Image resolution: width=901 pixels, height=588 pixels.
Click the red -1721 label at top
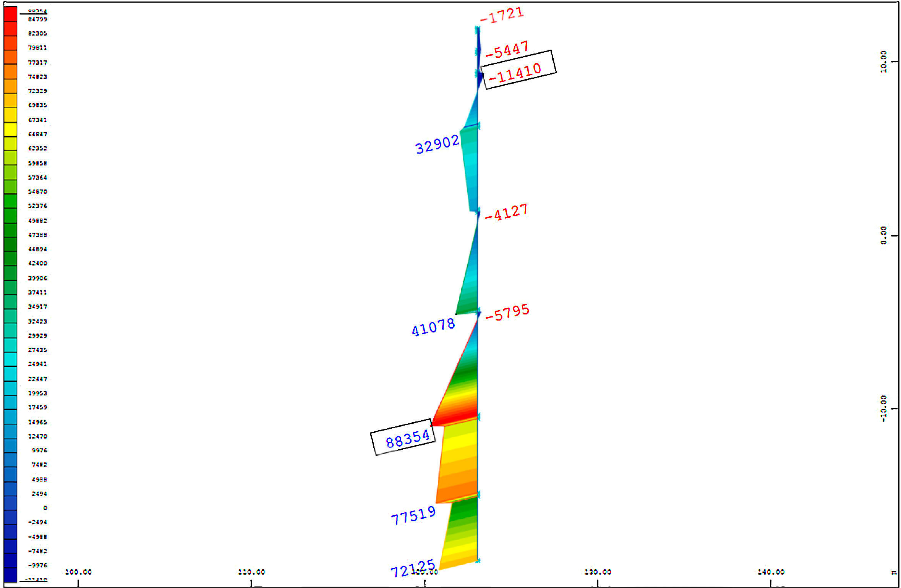[x=502, y=15]
